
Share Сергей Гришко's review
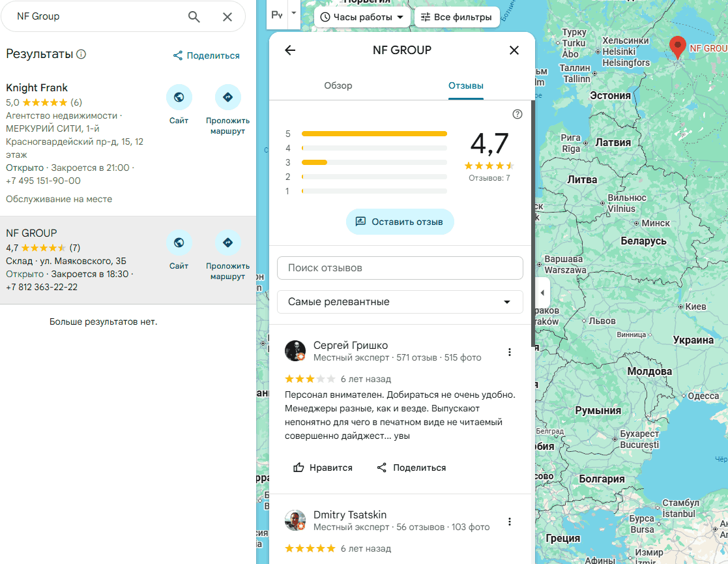coord(411,468)
